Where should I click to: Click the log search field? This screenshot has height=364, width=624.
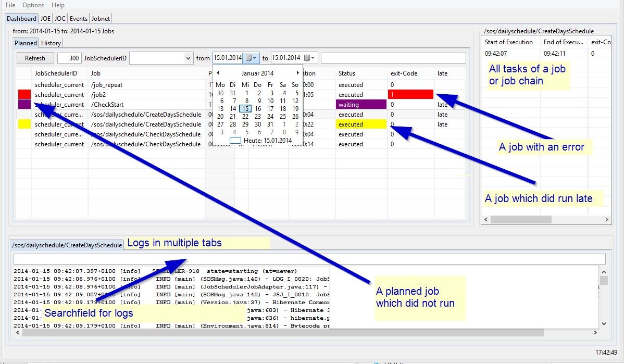[x=309, y=259]
